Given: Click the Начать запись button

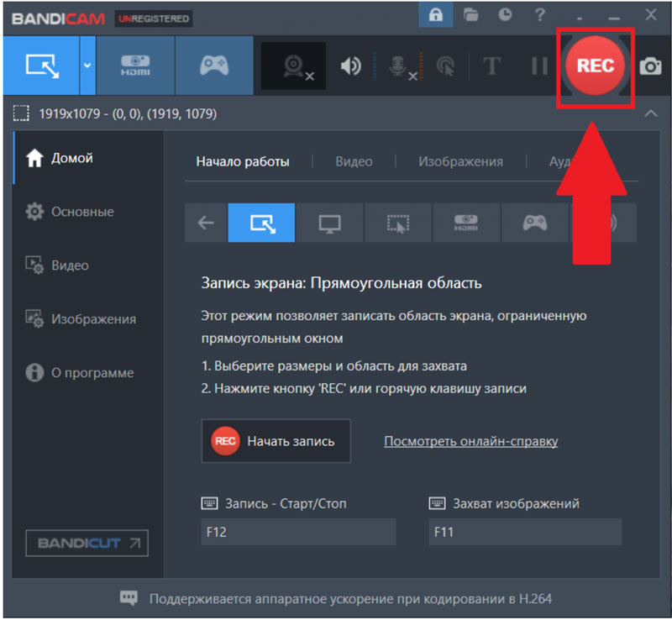Looking at the screenshot, I should (276, 441).
